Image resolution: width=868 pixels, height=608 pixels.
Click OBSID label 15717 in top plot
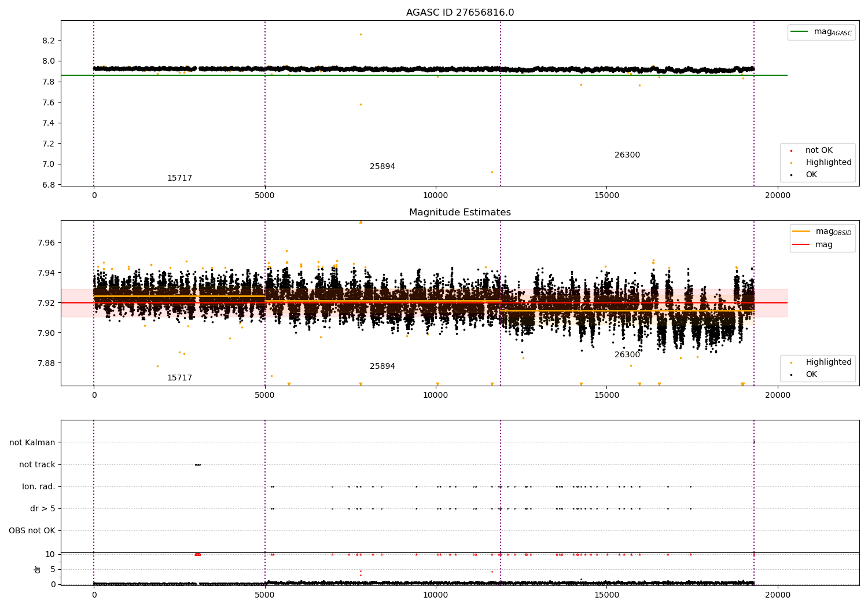(180, 178)
